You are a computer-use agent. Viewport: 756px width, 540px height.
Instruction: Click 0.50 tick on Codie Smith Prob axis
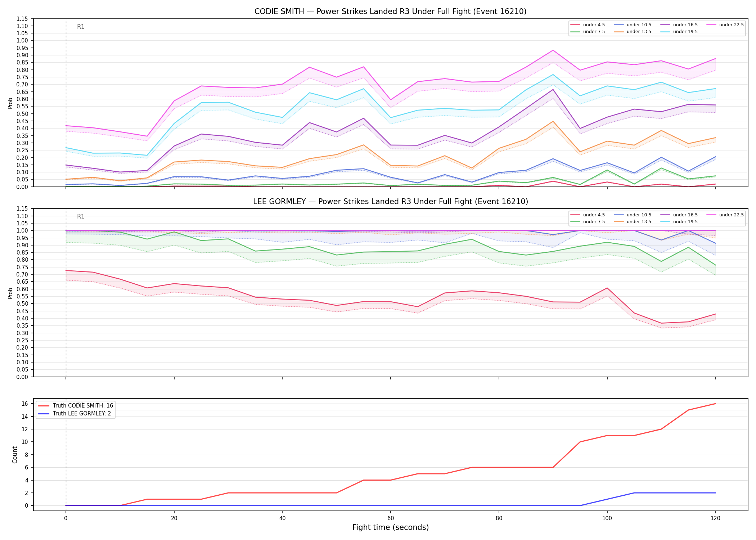click(x=22, y=114)
